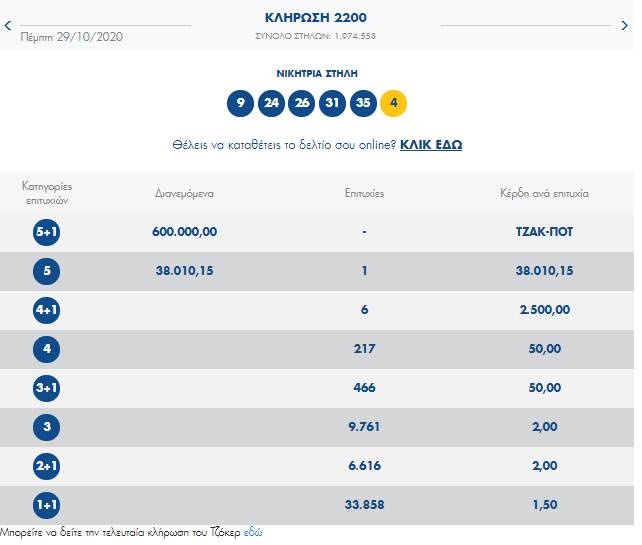Click winning number ball 35
Image resolution: width=642 pixels, height=545 pixels.
(363, 103)
